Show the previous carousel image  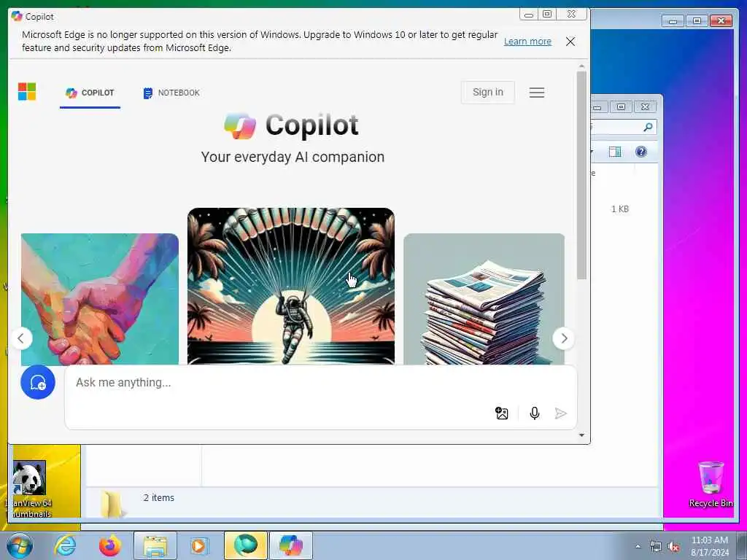tap(21, 338)
